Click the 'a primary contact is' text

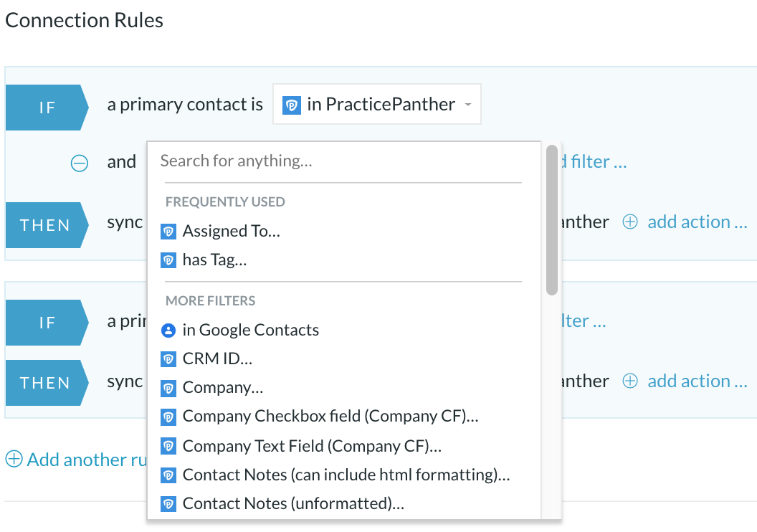tap(185, 105)
